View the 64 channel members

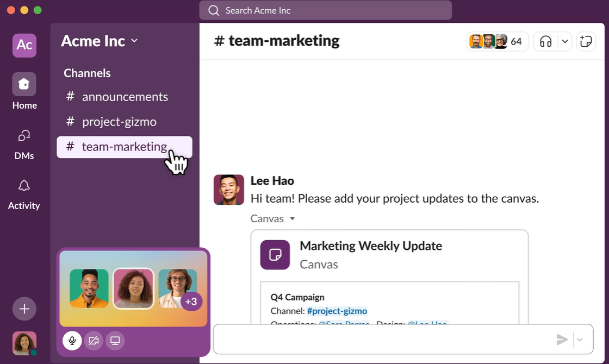(498, 41)
